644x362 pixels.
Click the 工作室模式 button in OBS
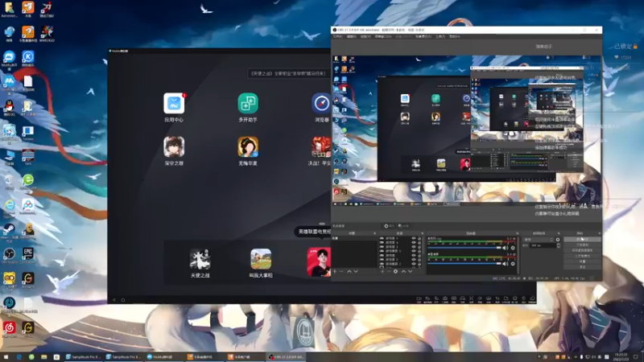(582, 256)
